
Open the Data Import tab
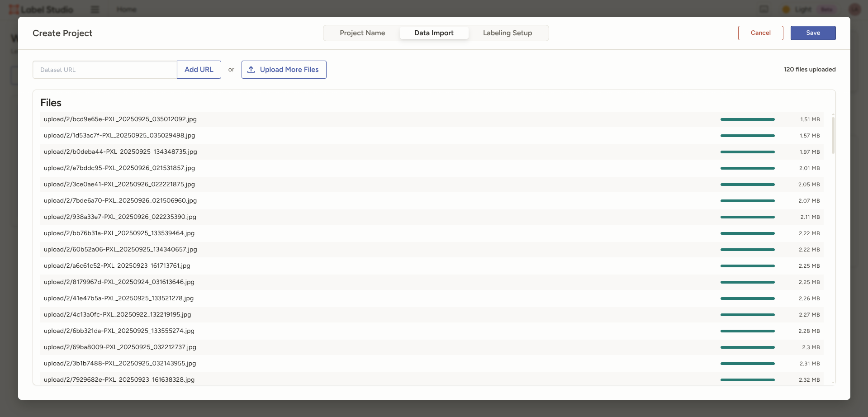tap(434, 33)
